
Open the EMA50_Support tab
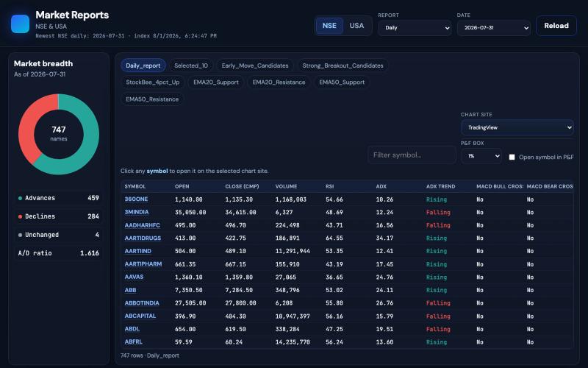coord(342,82)
